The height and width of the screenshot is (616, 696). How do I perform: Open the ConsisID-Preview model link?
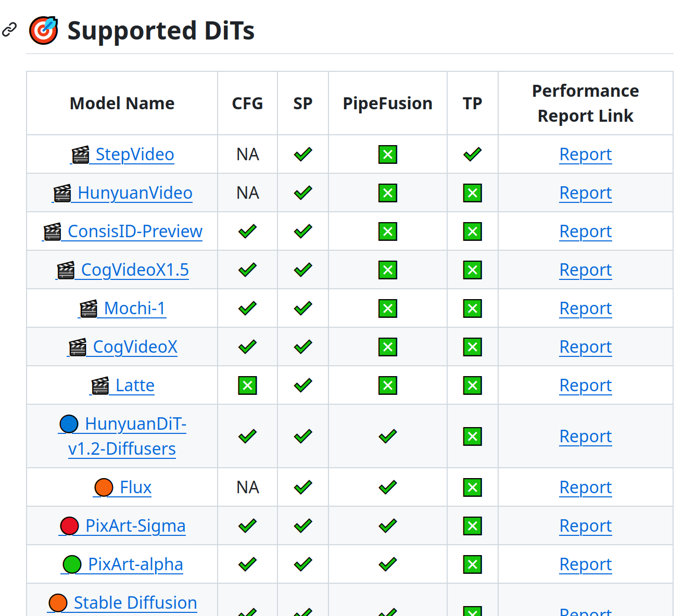pyautogui.click(x=122, y=232)
